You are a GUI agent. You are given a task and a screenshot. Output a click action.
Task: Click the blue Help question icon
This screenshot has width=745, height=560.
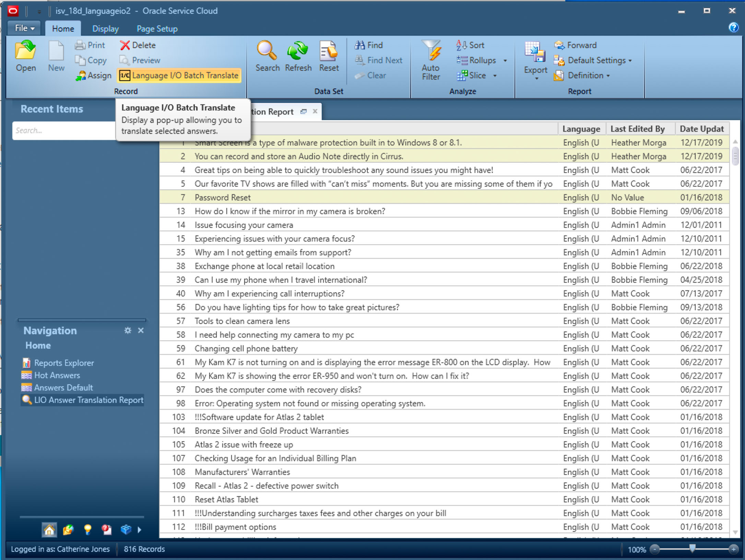733,27
